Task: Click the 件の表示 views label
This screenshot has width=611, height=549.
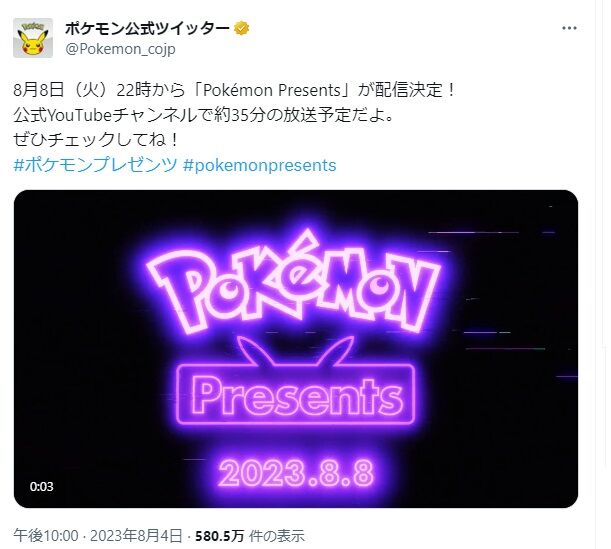Action: 277,536
